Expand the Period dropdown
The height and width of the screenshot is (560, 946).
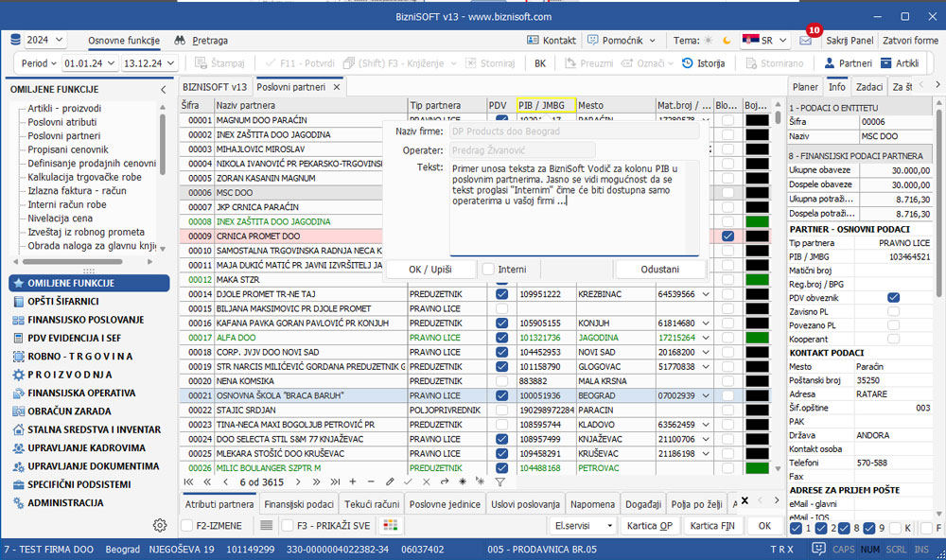click(x=39, y=63)
